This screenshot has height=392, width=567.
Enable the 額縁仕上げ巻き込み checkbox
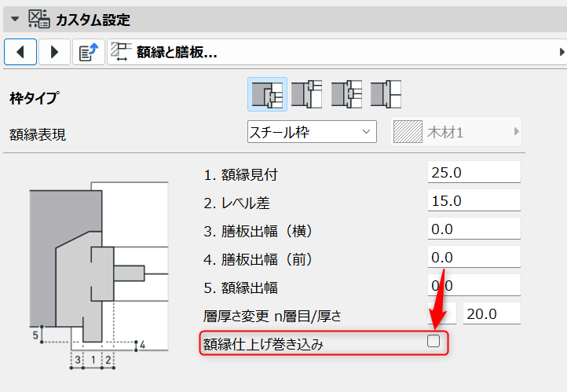click(433, 341)
